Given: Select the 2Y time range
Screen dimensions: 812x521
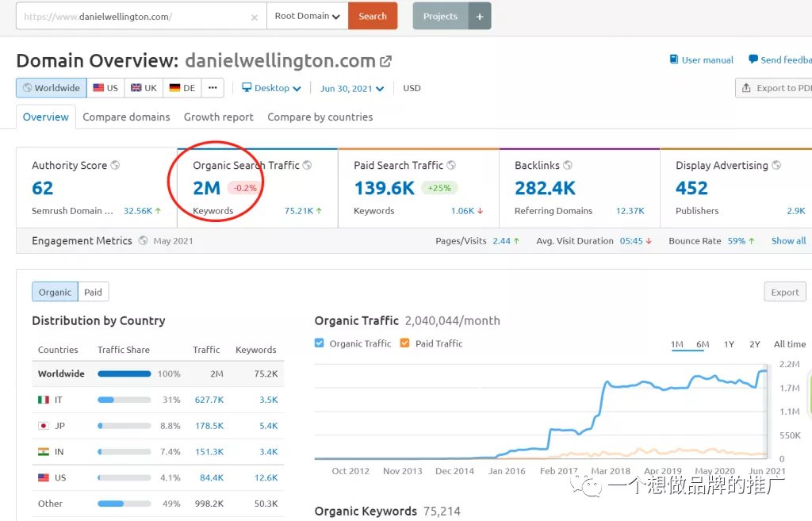Looking at the screenshot, I should [755, 344].
